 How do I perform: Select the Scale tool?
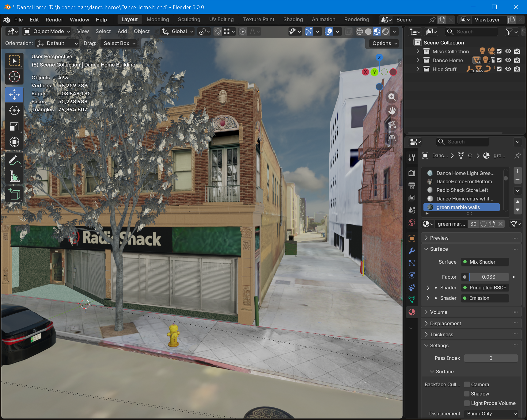pos(14,126)
